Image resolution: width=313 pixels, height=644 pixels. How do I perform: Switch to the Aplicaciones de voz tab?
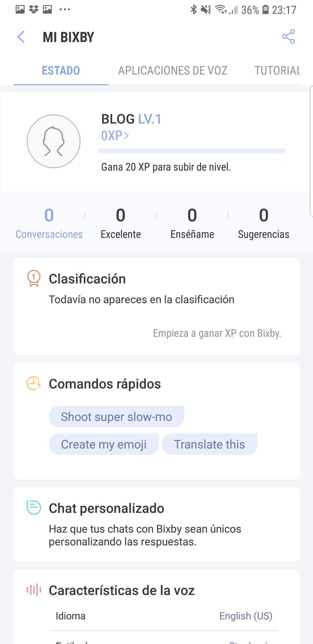(x=173, y=70)
